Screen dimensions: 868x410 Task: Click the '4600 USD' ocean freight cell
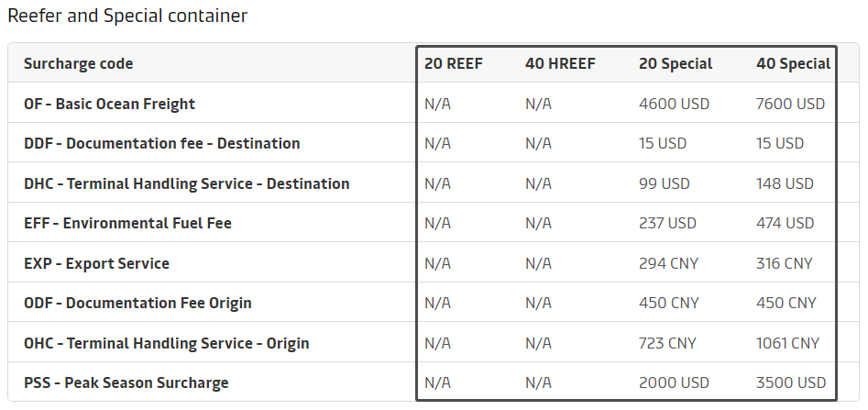(x=674, y=105)
